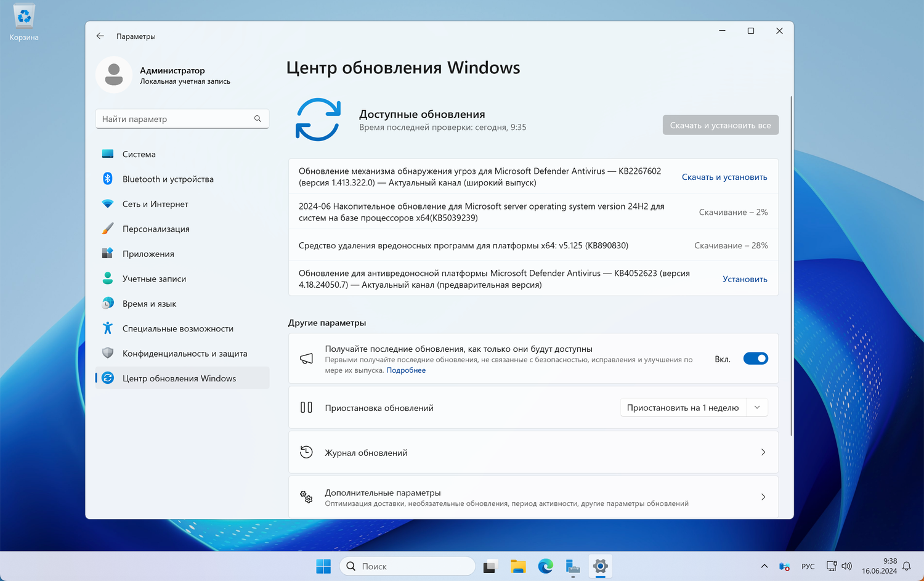Image resolution: width=924 pixels, height=581 pixels.
Task: Click the history clock icon for Журнал обновлений
Action: 306,452
